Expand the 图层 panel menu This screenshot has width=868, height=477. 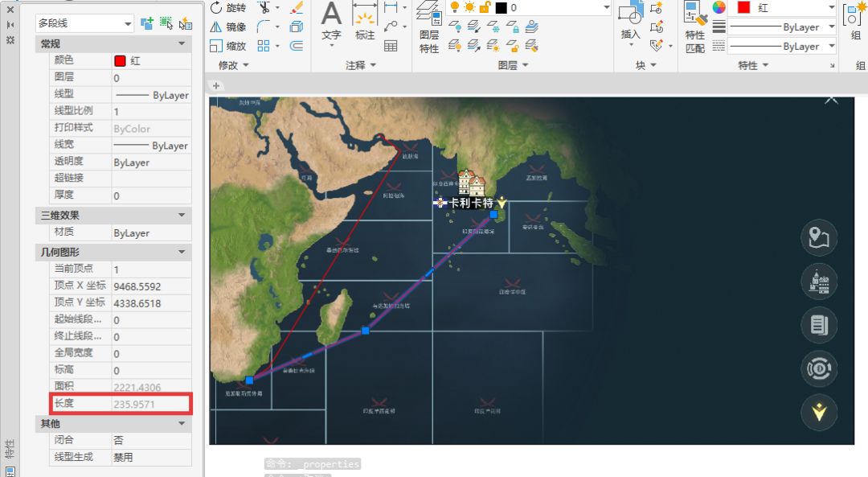click(513, 65)
